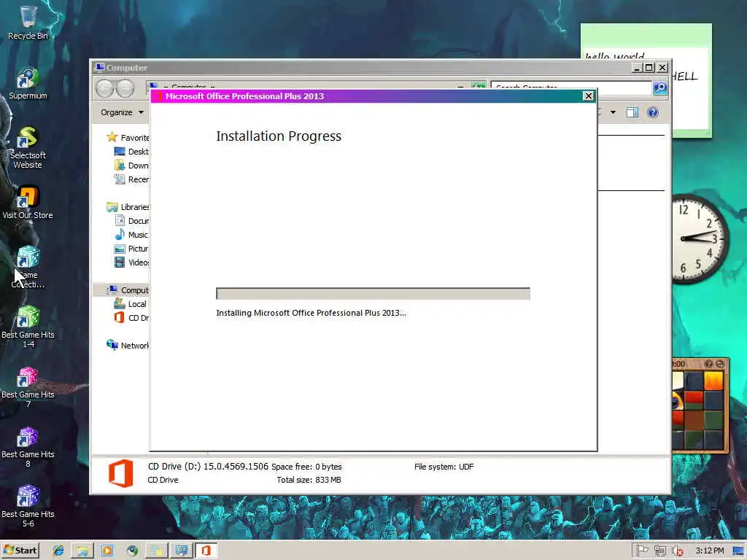The image size is (747, 560).
Task: Open the file explorer taskbar icon
Action: (x=82, y=551)
